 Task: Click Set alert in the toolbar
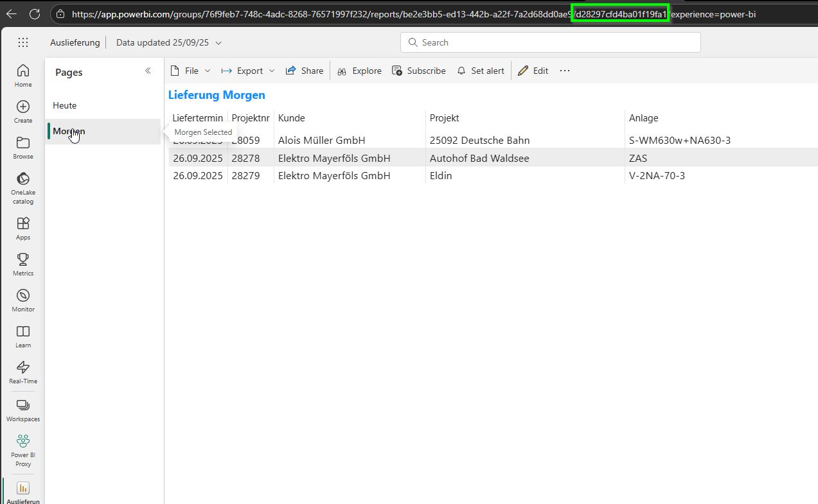480,71
